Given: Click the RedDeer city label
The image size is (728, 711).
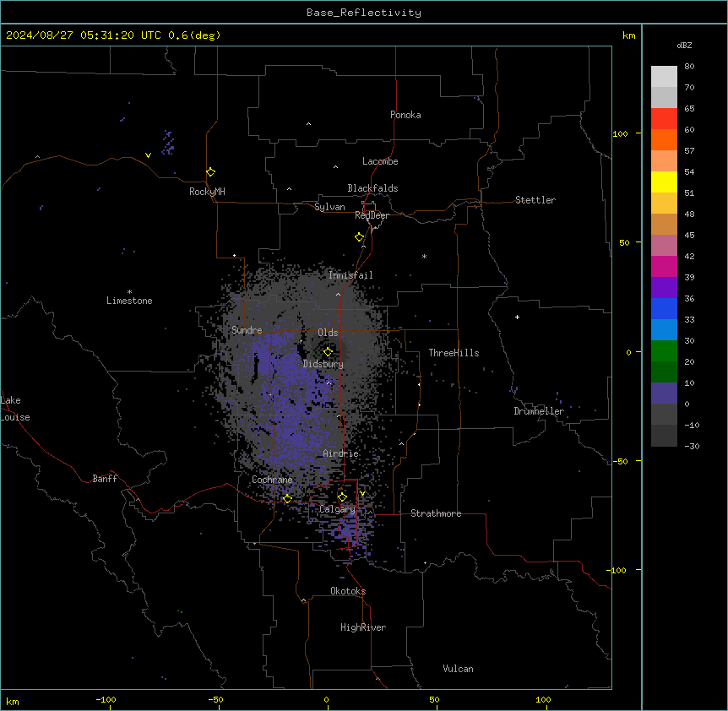Looking at the screenshot, I should click(372, 215).
